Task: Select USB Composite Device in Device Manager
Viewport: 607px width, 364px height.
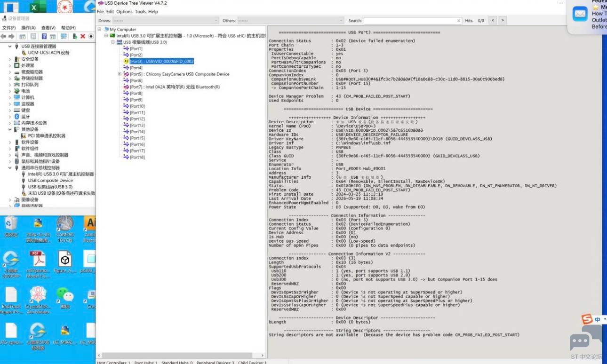Action: click(x=50, y=180)
